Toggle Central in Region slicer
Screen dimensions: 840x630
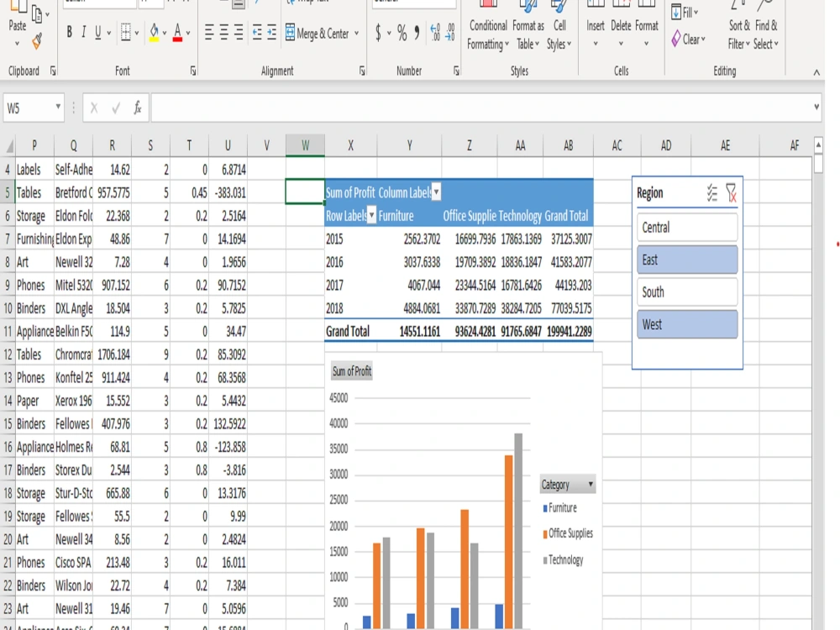pyautogui.click(x=687, y=227)
